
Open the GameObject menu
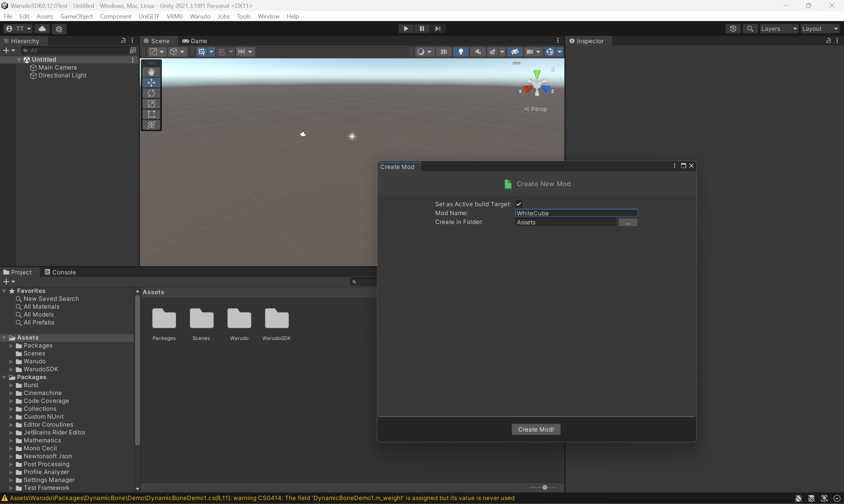tap(76, 16)
